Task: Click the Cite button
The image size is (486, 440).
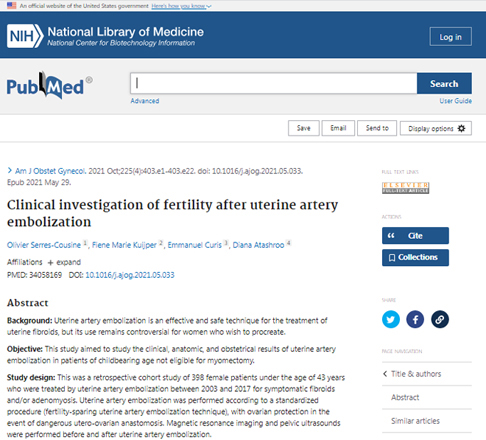Action: (415, 236)
